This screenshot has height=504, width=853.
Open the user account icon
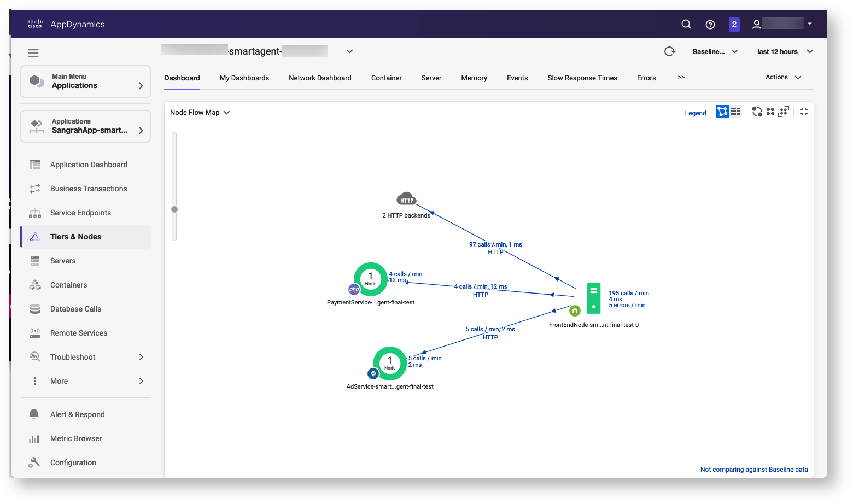pos(757,24)
